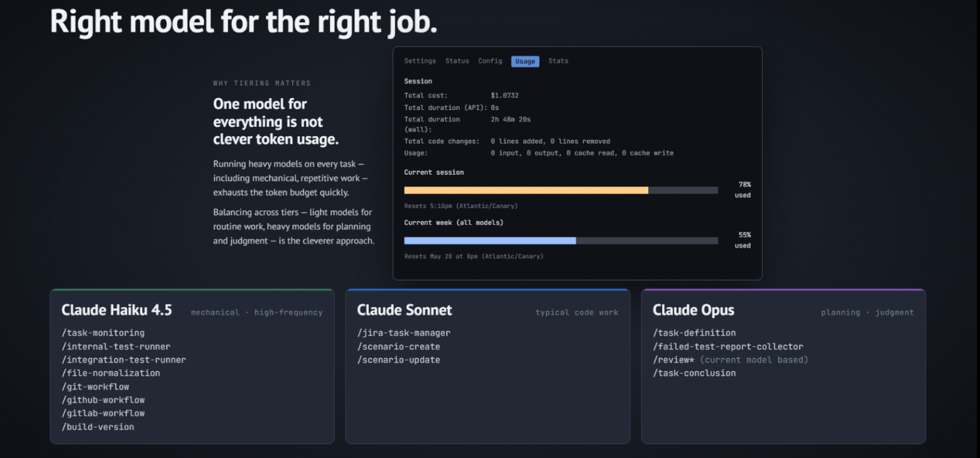Click the WHY TIERING MATTERS label

[262, 83]
